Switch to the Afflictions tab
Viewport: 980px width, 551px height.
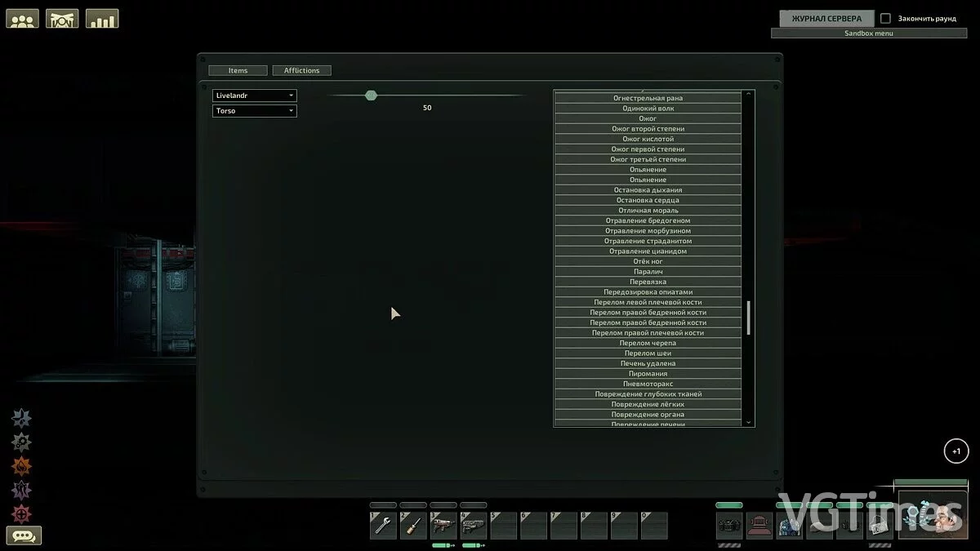(301, 70)
